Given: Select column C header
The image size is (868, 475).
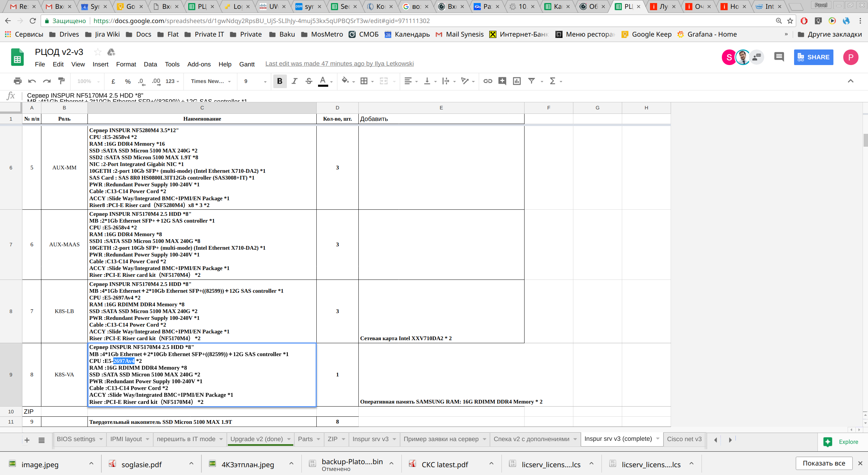Looking at the screenshot, I should pos(202,108).
